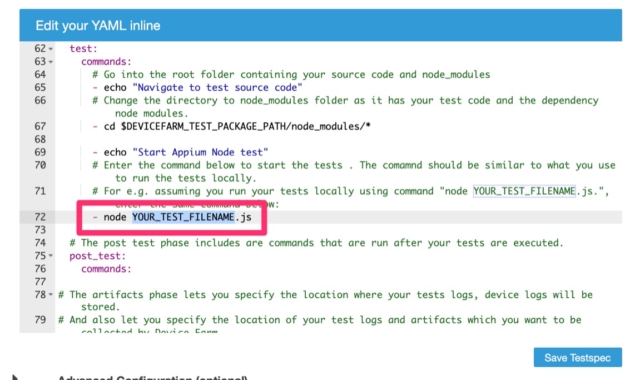Click the echo "Start Appium Node test" line
The width and height of the screenshot is (640, 380).
click(180, 152)
